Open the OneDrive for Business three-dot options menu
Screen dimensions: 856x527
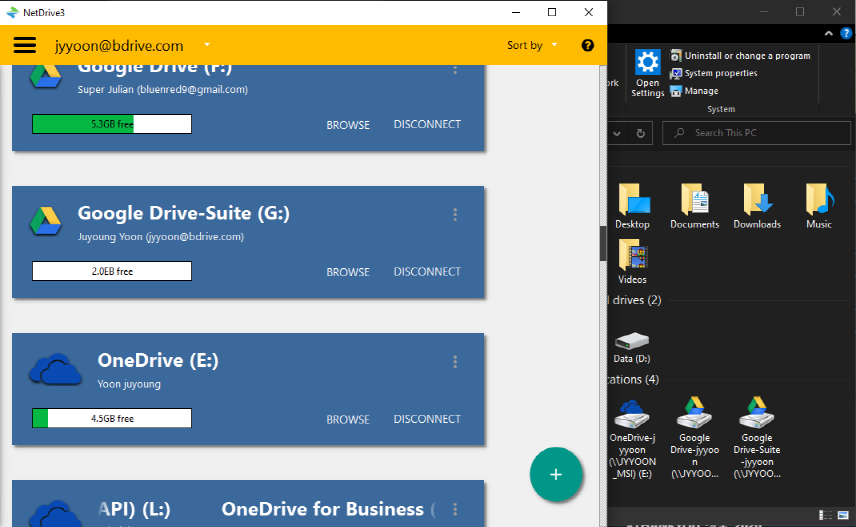coord(455,510)
